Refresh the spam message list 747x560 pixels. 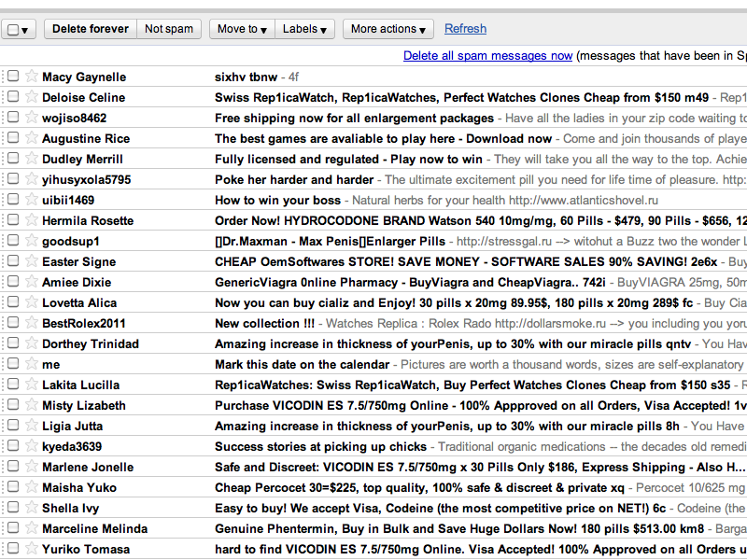(465, 29)
